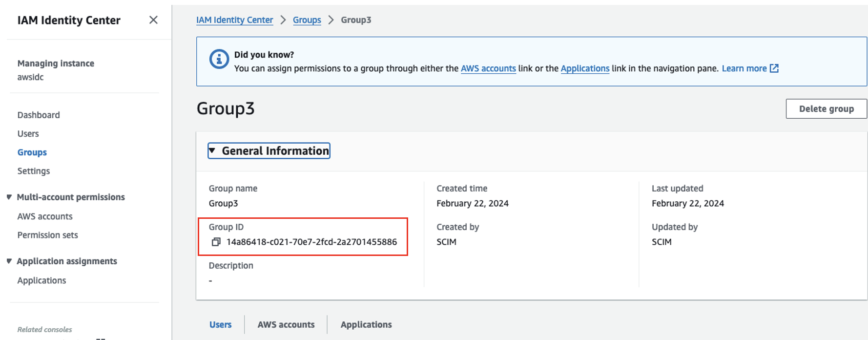868x340 pixels.
Task: Collapse Application assignments section
Action: [9, 261]
